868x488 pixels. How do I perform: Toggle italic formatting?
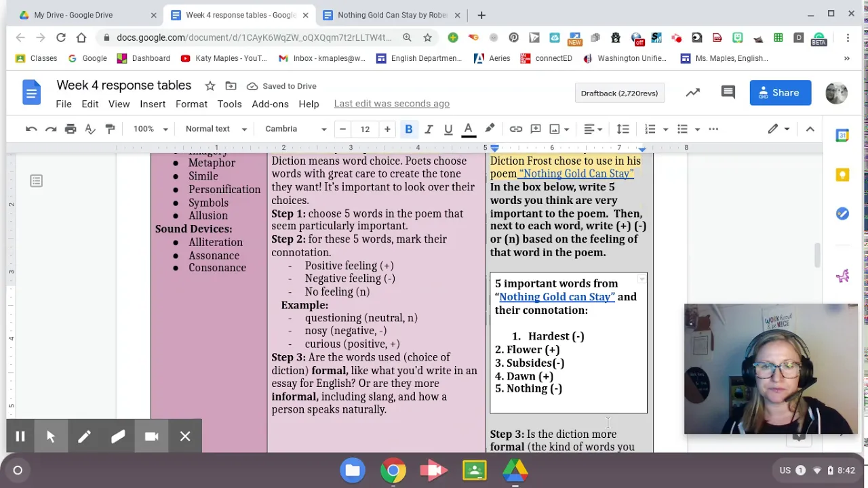click(x=429, y=129)
